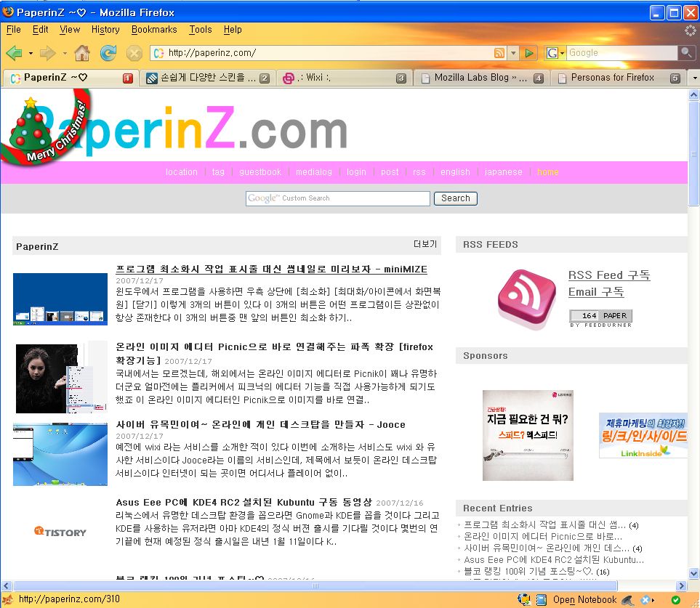
Task: Open the miniMIZE article title link
Action: [271, 269]
